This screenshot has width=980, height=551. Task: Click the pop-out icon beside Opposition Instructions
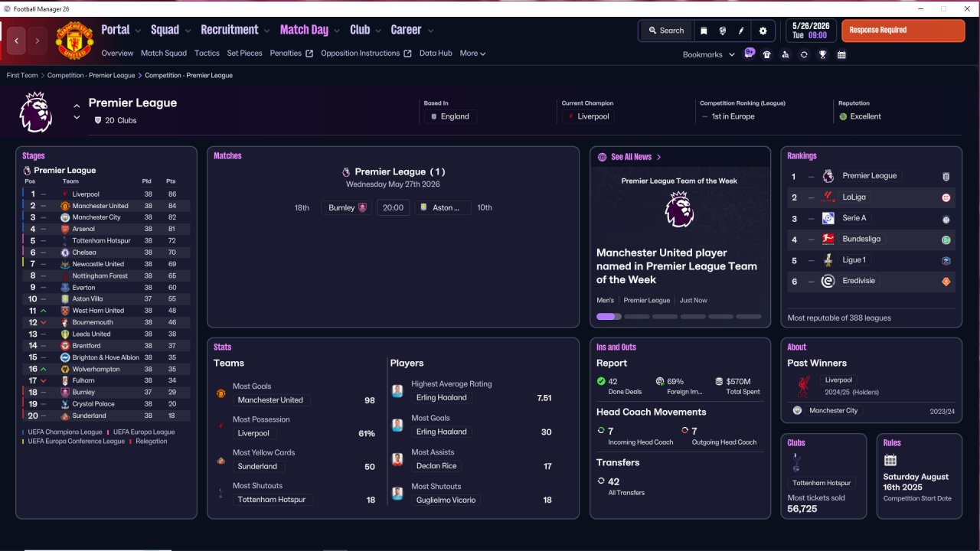coord(407,54)
